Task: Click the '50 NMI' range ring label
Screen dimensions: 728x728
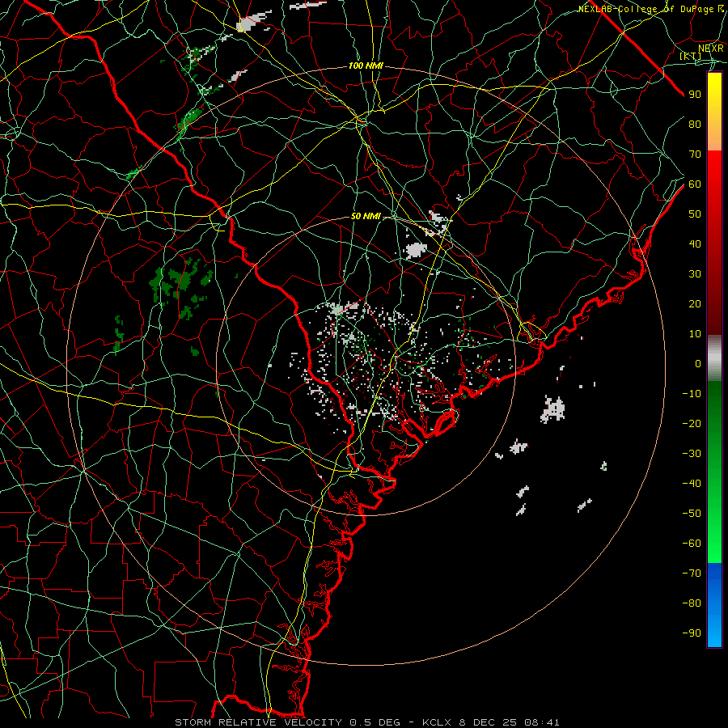Action: pyautogui.click(x=366, y=216)
